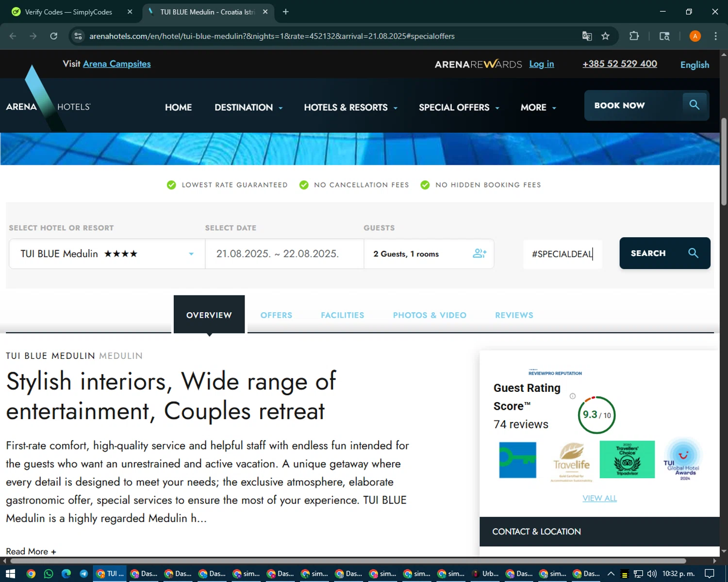
Task: Click the info icon beside Guest Rating Score
Action: pos(573,396)
